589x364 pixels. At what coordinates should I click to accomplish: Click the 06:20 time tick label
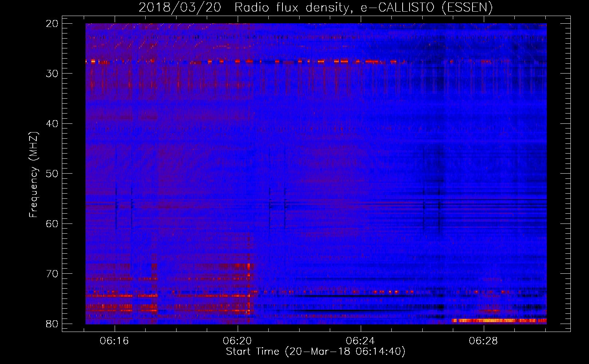pos(237,341)
